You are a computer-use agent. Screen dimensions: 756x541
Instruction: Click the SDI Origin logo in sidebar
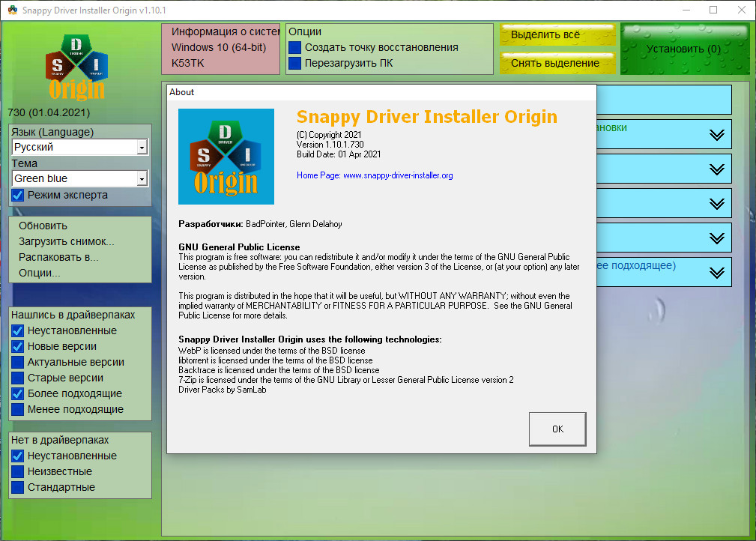[76, 66]
